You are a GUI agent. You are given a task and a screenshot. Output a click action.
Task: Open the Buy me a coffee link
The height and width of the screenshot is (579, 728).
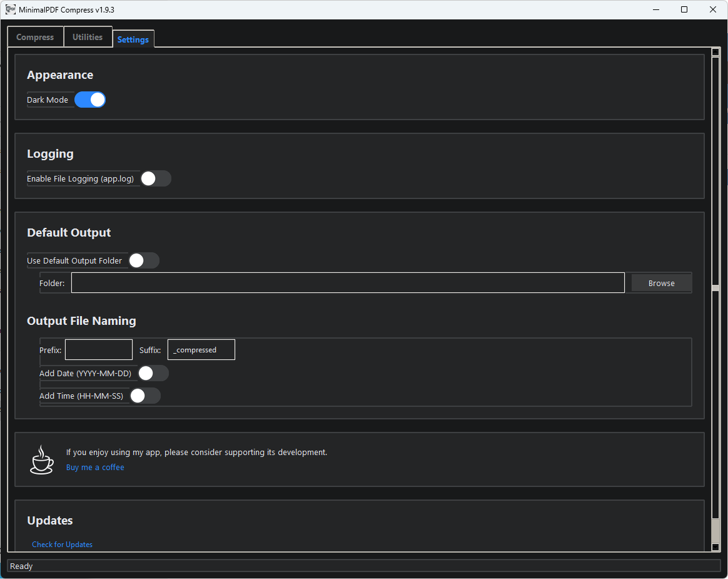click(x=95, y=468)
